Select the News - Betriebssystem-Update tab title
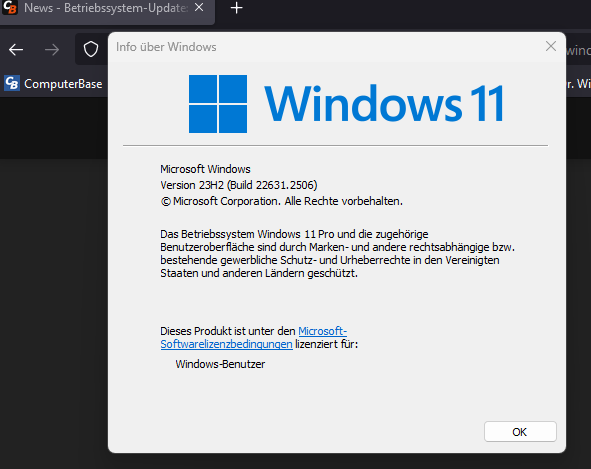The width and height of the screenshot is (591, 469). (x=106, y=8)
